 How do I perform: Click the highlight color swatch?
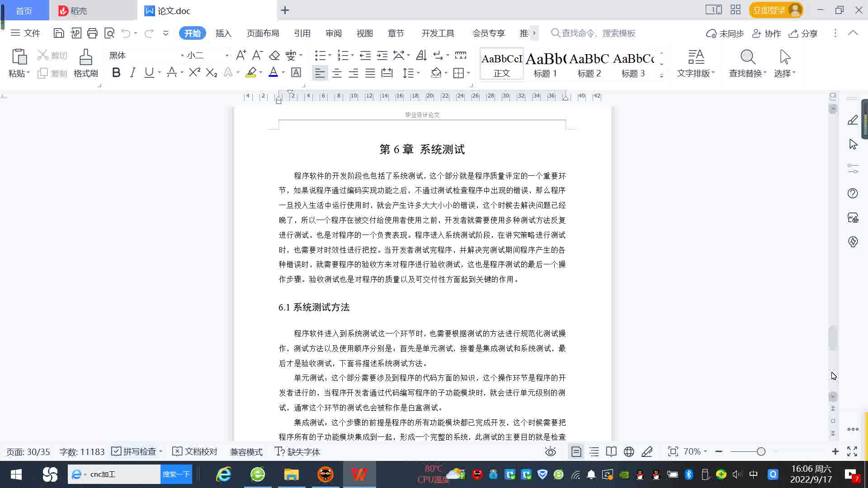point(251,72)
